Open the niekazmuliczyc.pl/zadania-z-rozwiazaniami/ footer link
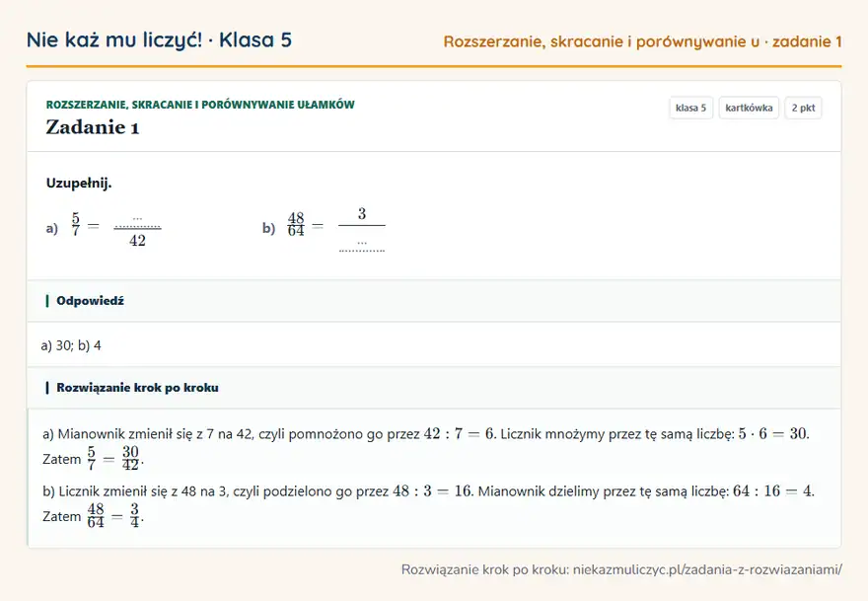 pyautogui.click(x=707, y=569)
